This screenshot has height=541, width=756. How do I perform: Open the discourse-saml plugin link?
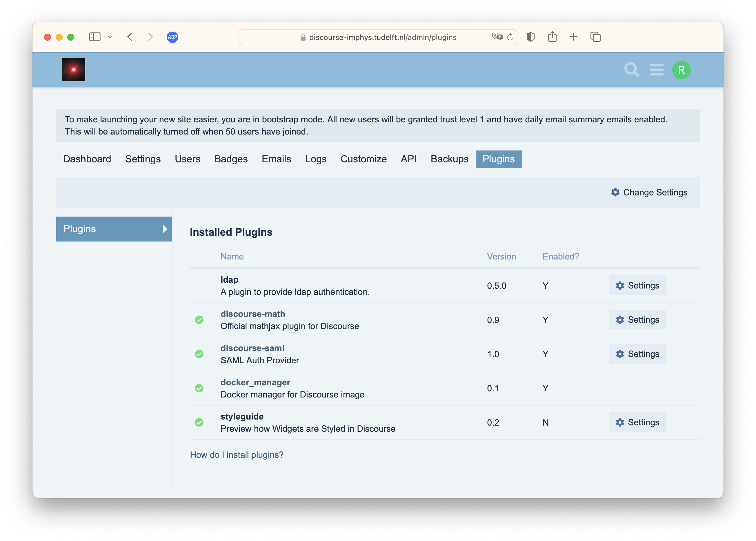(x=252, y=348)
